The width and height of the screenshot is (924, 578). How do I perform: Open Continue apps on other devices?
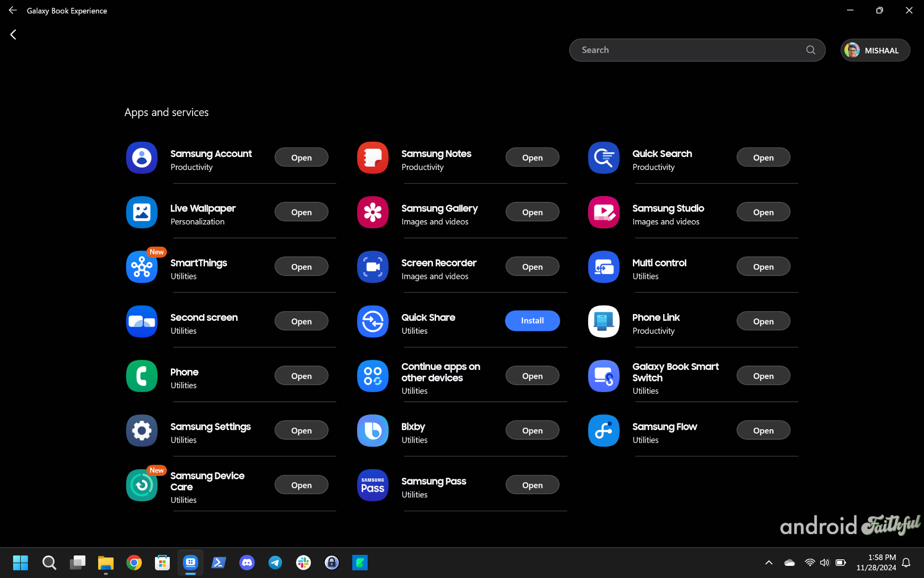[x=532, y=376]
